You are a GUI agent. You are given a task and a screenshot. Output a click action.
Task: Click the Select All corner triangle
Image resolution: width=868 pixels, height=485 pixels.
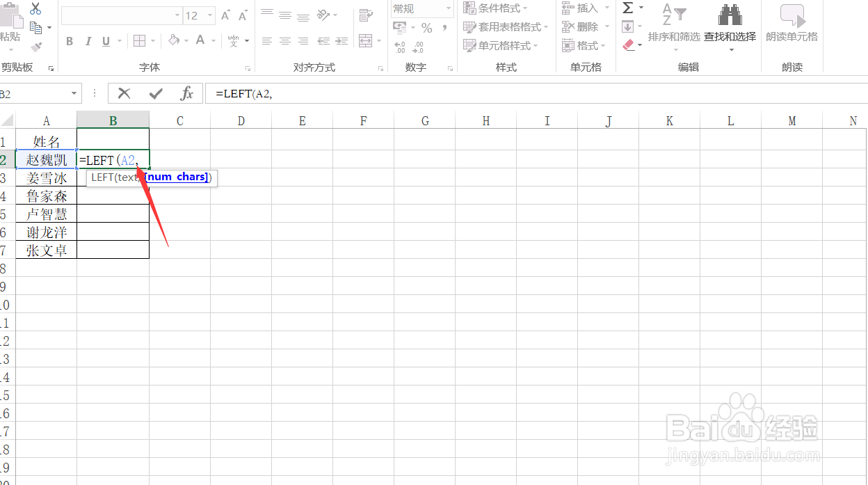click(x=8, y=121)
